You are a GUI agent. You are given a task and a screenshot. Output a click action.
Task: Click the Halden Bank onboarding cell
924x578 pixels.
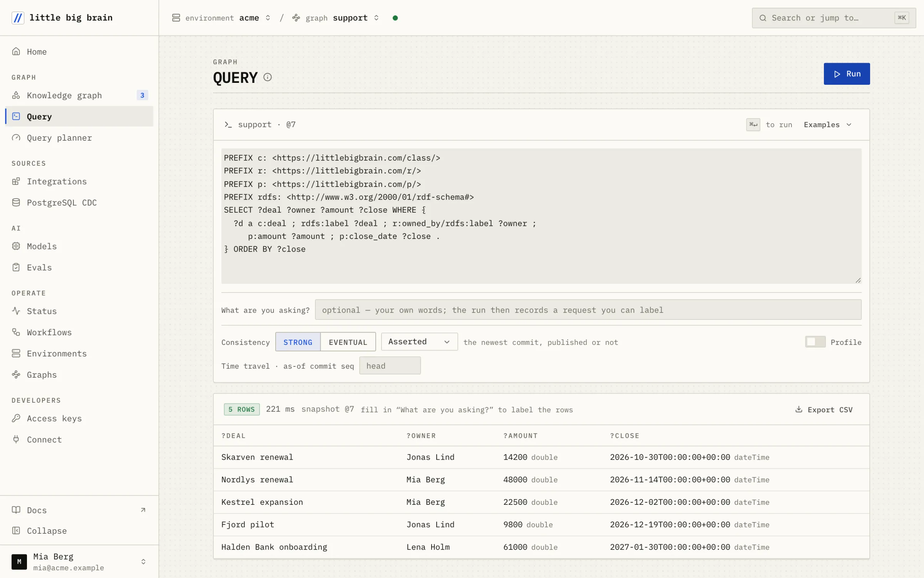(274, 547)
